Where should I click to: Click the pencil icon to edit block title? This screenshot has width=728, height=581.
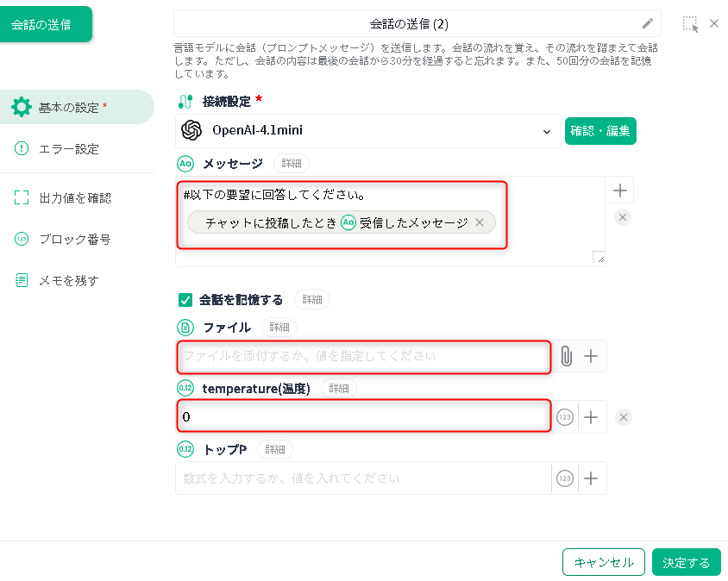648,23
